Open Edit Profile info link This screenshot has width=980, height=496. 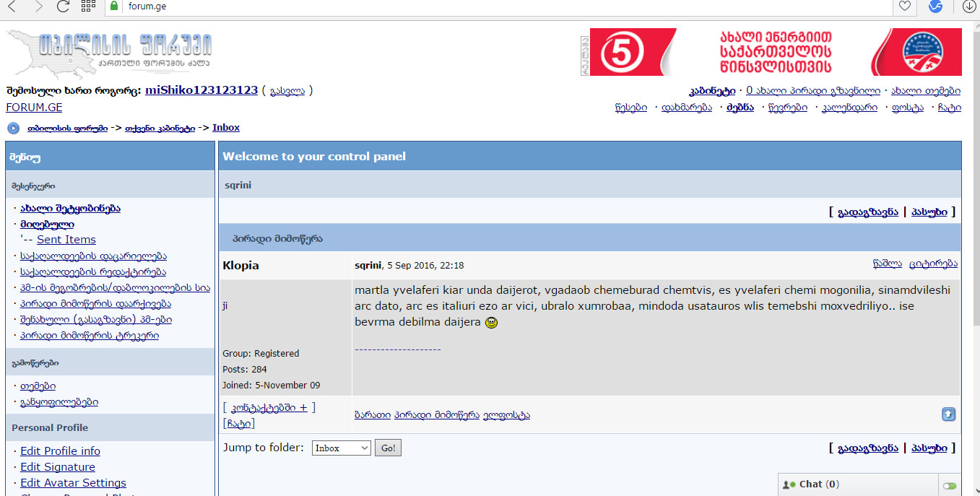click(60, 451)
